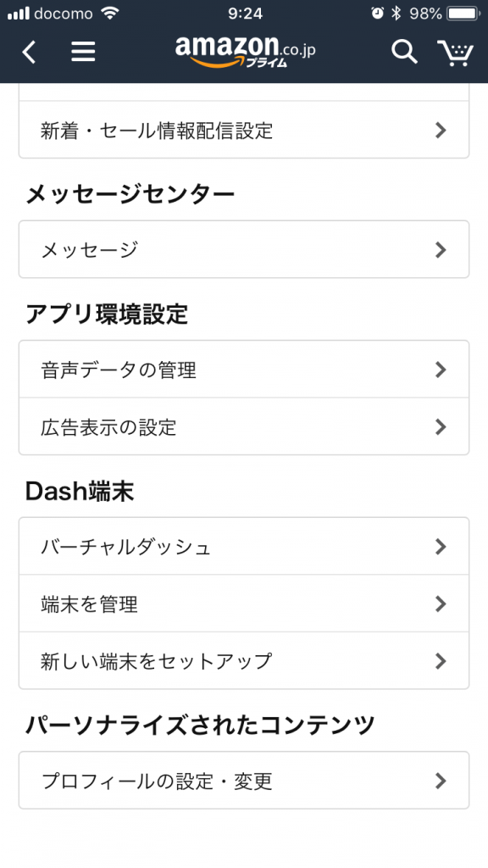Choose 新しい端末をセットアップ
Viewport: 488px width, 868px height.
pos(244,661)
